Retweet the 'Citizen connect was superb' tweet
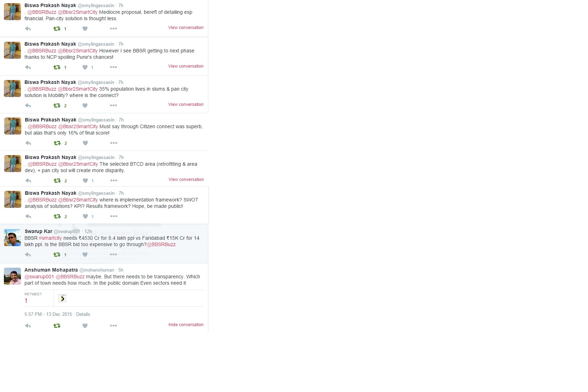Screen dimensions: 588x392 (x=57, y=143)
